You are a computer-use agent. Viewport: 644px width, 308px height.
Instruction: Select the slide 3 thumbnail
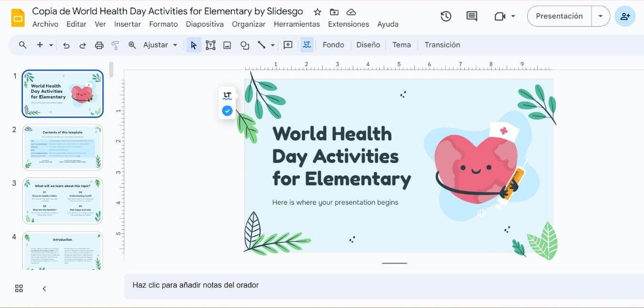pyautogui.click(x=62, y=200)
